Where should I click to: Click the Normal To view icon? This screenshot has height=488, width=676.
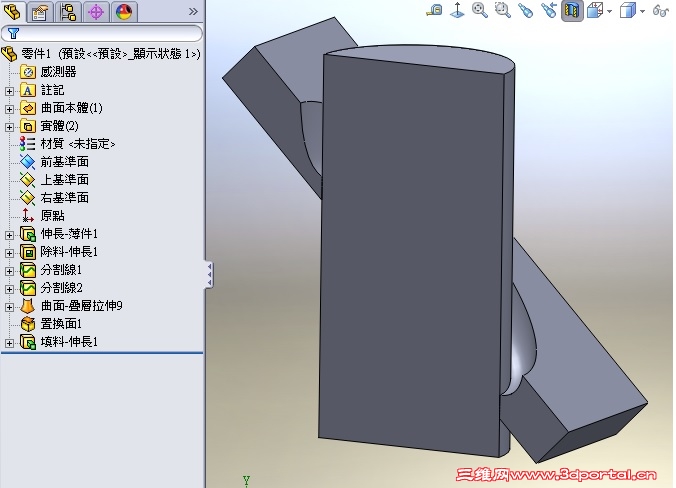tap(457, 10)
